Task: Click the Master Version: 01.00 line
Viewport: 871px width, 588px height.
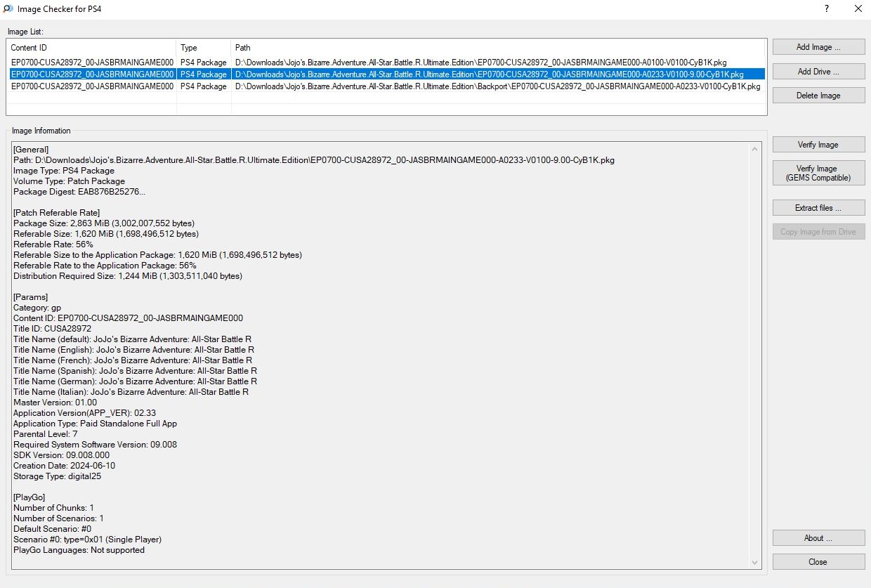Action: 55,403
